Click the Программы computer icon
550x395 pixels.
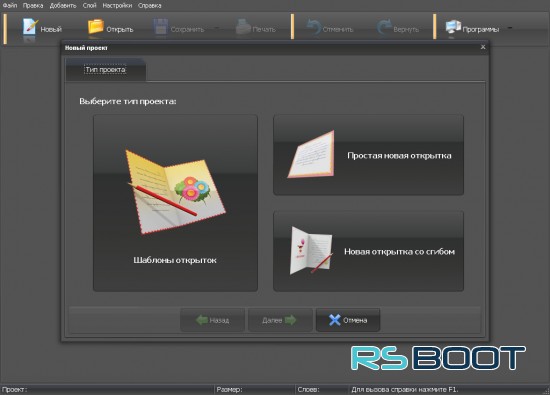coord(453,27)
